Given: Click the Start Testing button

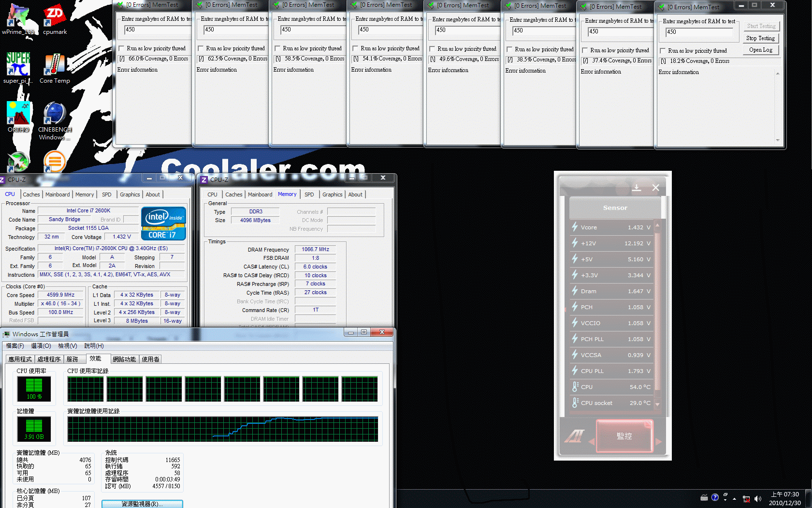Looking at the screenshot, I should (761, 26).
